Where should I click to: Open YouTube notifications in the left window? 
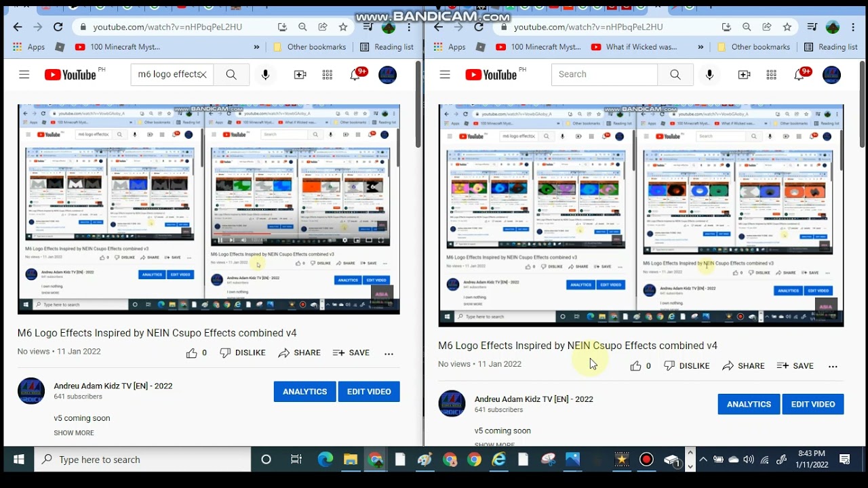point(356,74)
